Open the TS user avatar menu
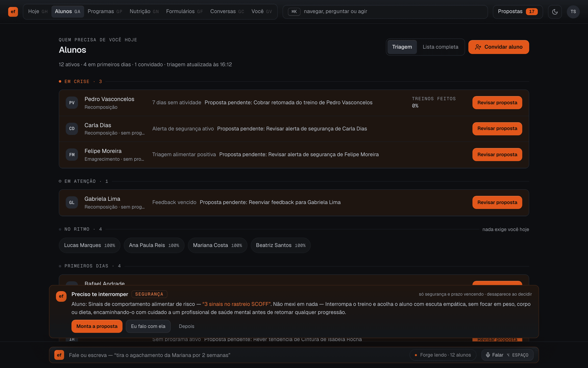The height and width of the screenshot is (368, 588). (x=573, y=12)
